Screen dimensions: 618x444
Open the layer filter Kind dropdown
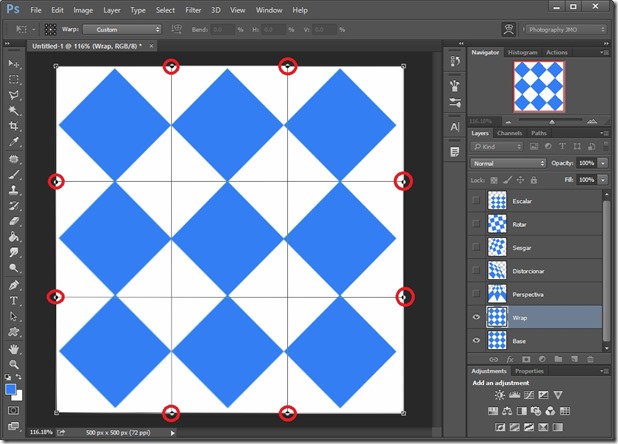click(x=497, y=147)
